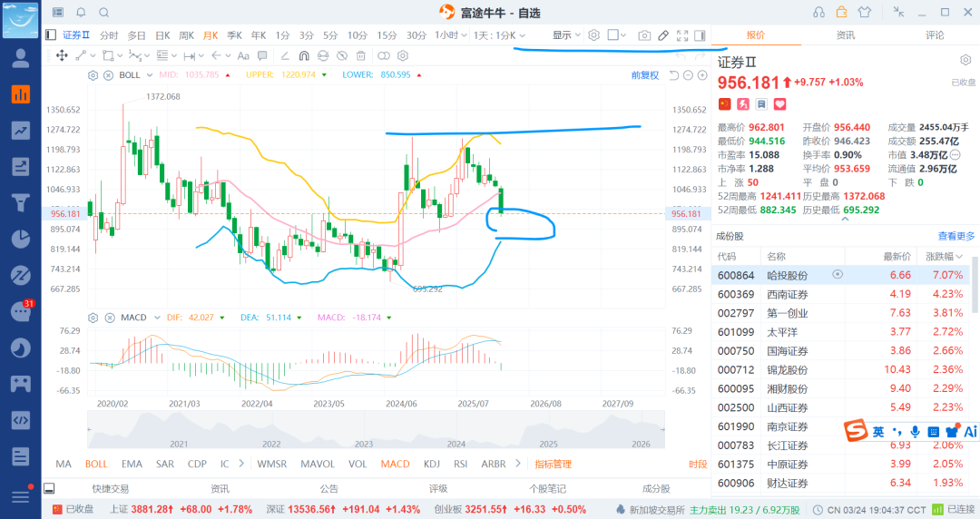Zoom in chart with plus icon
The width and height of the screenshot is (980, 519).
(x=702, y=75)
